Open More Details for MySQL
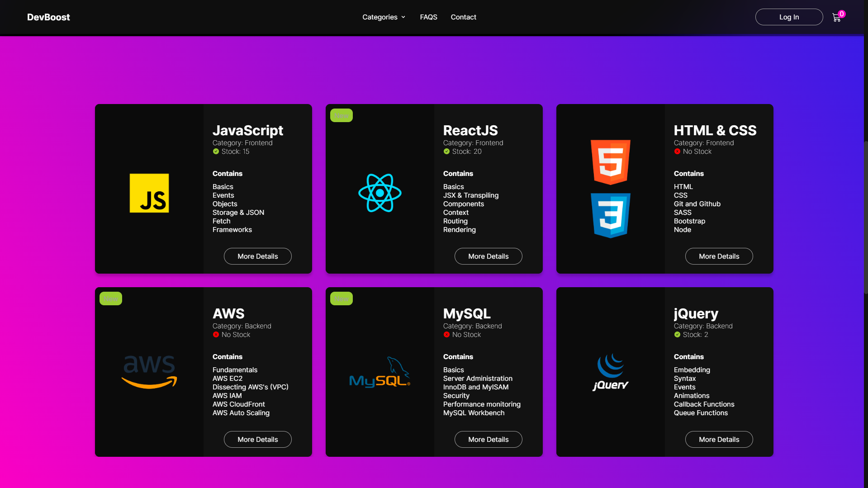 click(489, 440)
